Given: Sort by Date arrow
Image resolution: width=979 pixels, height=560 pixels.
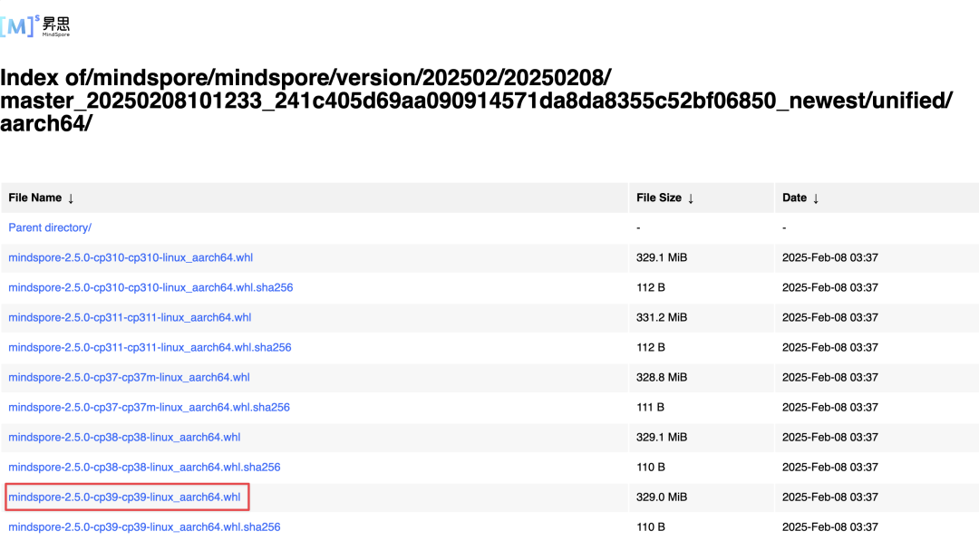Looking at the screenshot, I should [x=816, y=198].
